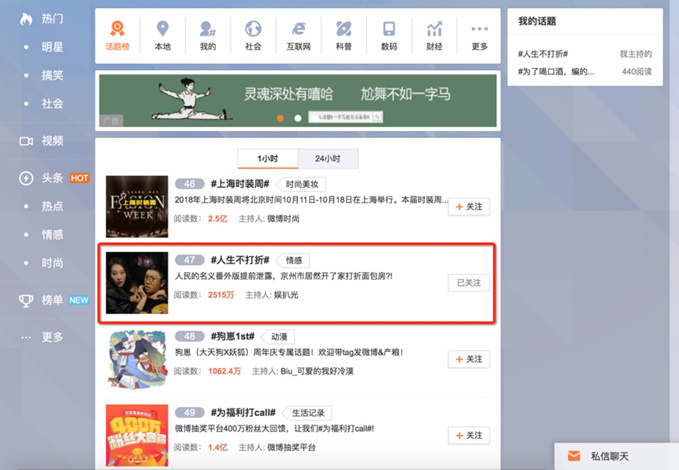This screenshot has width=679, height=470.
Task: Click the 头条 lightning icon
Action: (26, 178)
